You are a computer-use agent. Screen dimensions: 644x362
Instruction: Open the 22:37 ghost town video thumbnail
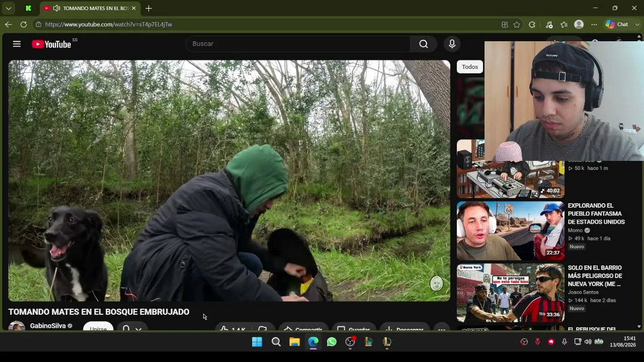point(511,231)
